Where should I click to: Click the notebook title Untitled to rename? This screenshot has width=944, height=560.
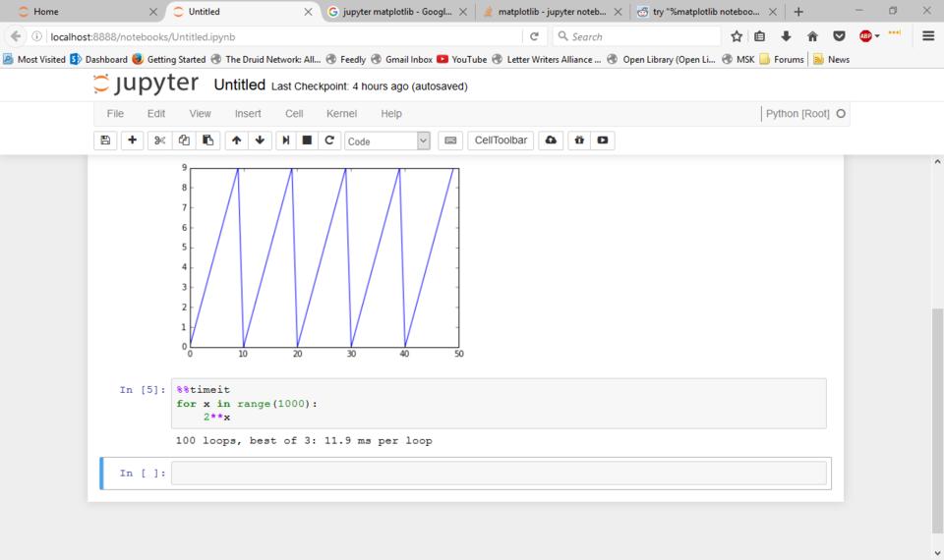click(x=239, y=85)
